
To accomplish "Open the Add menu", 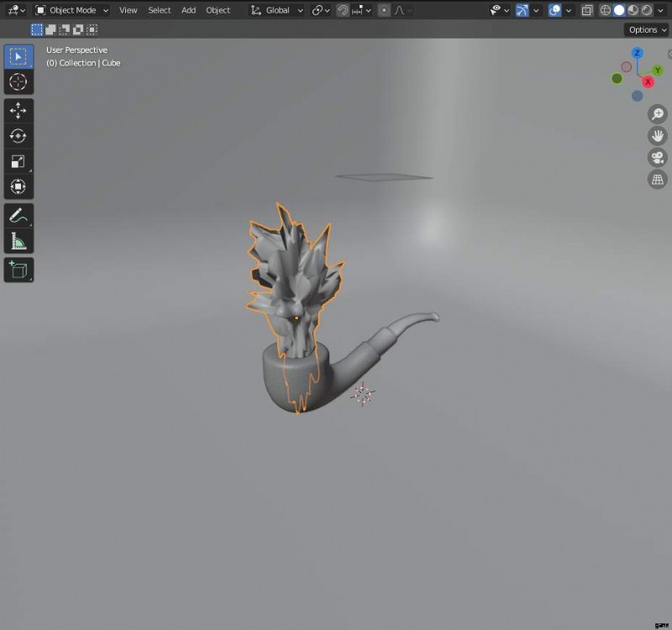I will 188,10.
